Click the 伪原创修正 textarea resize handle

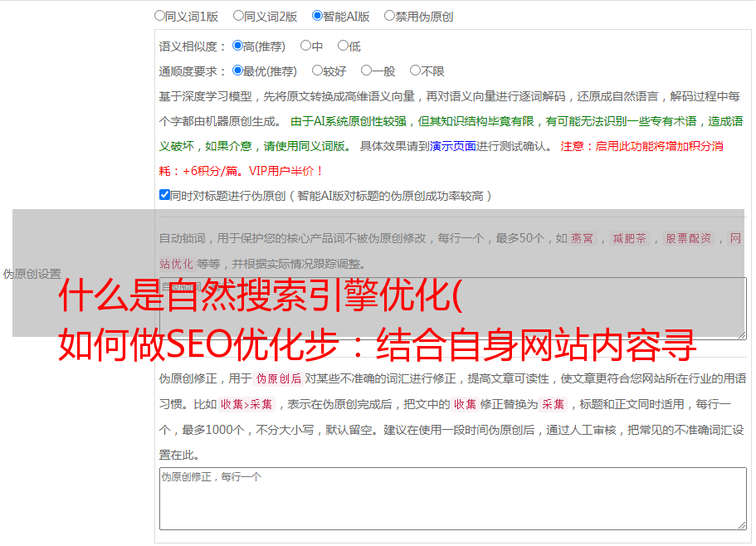coord(741,524)
